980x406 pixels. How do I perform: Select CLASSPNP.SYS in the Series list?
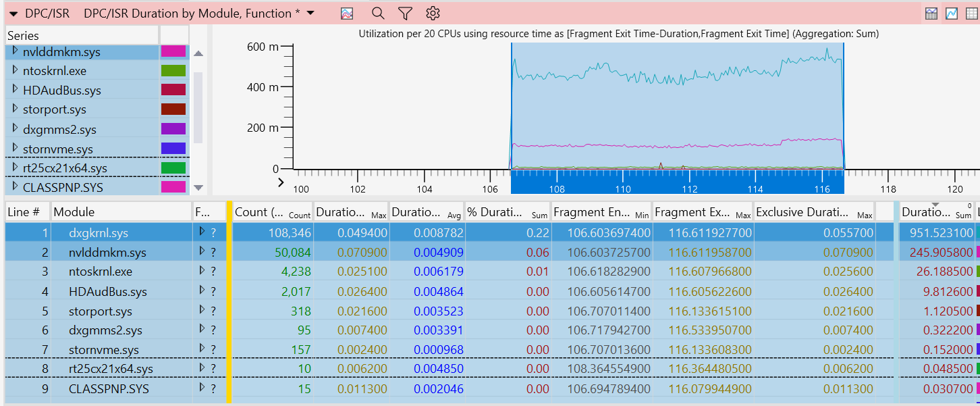[x=63, y=187]
